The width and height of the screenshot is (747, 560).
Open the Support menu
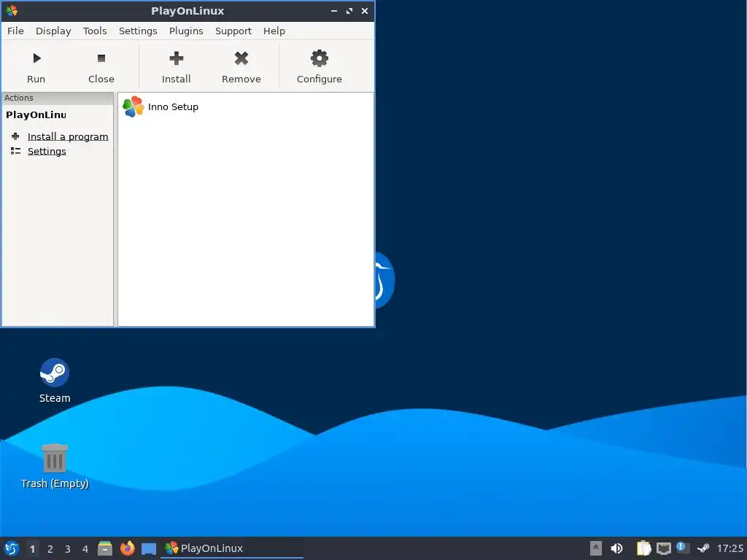pyautogui.click(x=233, y=31)
